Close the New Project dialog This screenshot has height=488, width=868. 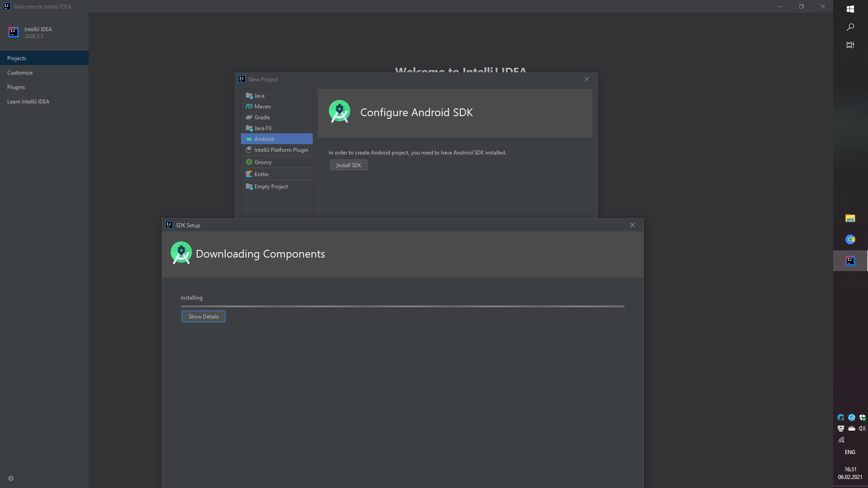tap(587, 79)
